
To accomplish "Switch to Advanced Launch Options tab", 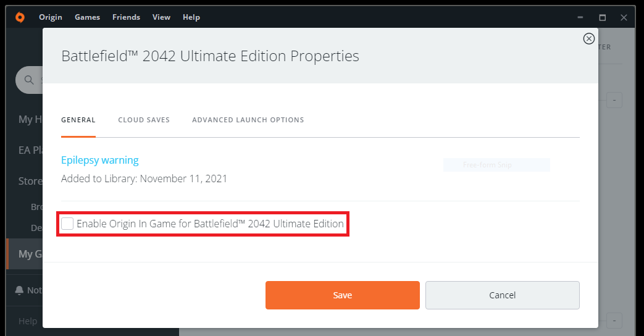I will click(248, 120).
